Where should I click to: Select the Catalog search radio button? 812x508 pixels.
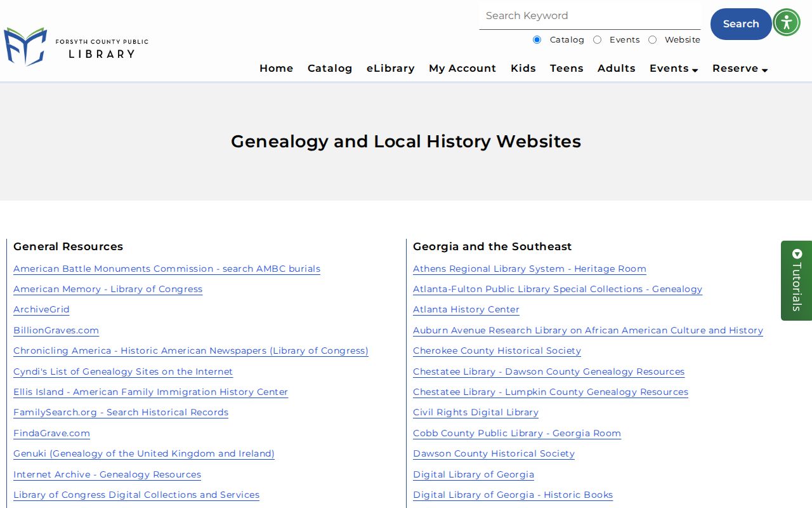click(537, 40)
